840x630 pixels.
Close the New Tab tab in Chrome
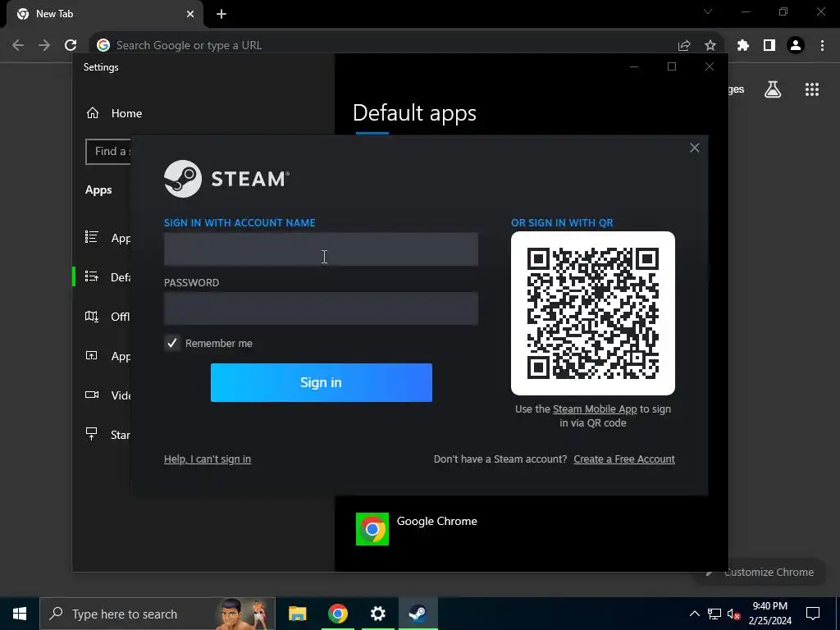(190, 14)
